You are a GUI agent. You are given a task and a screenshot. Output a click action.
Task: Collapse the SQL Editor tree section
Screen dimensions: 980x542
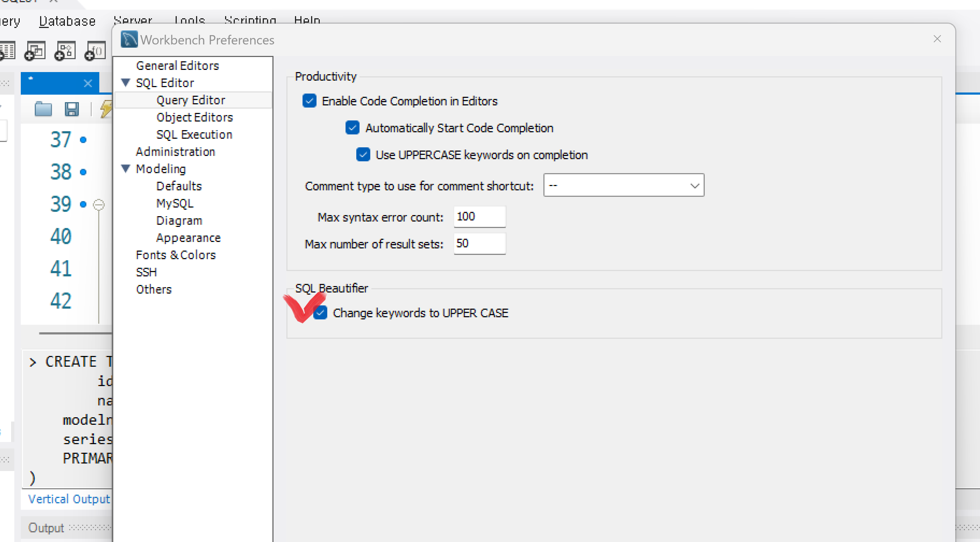[126, 82]
